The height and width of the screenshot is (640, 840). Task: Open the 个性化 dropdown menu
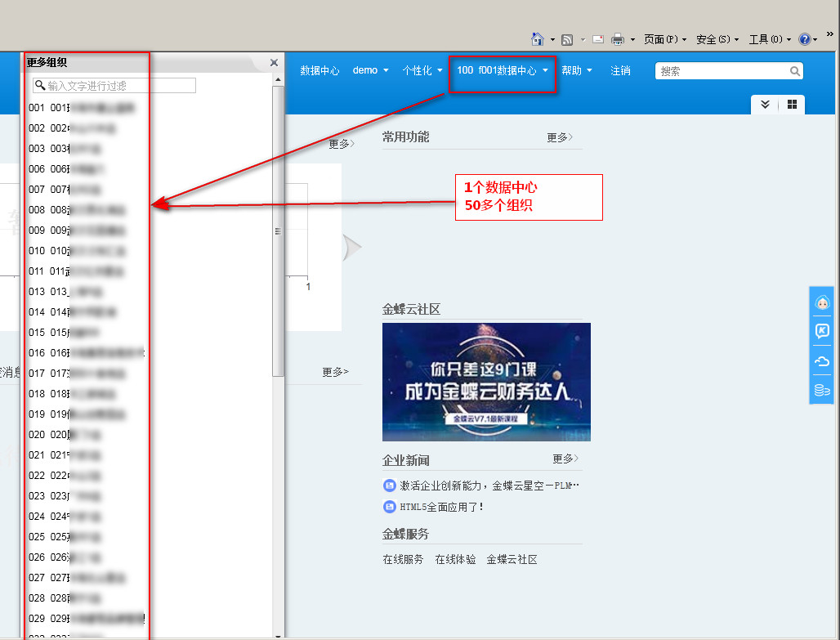tap(422, 71)
